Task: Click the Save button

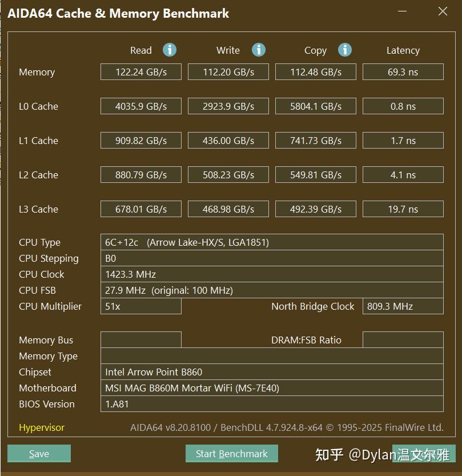Action: point(39,454)
